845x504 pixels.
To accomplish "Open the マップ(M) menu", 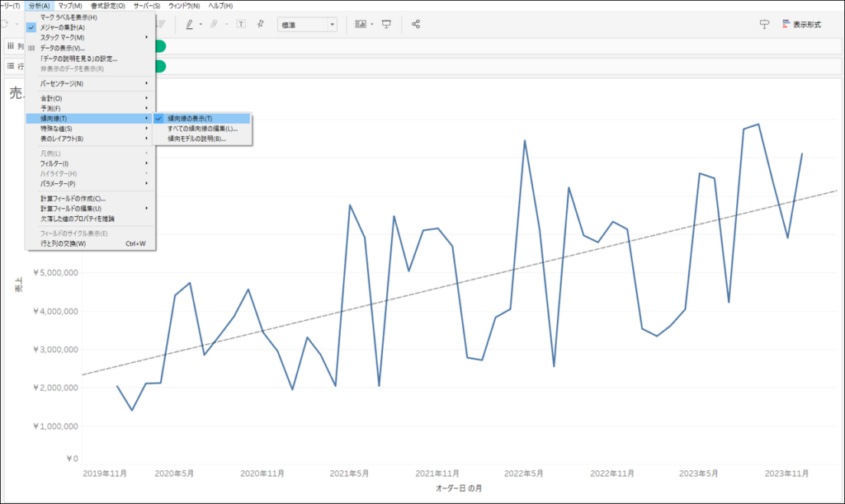I will 69,6.
